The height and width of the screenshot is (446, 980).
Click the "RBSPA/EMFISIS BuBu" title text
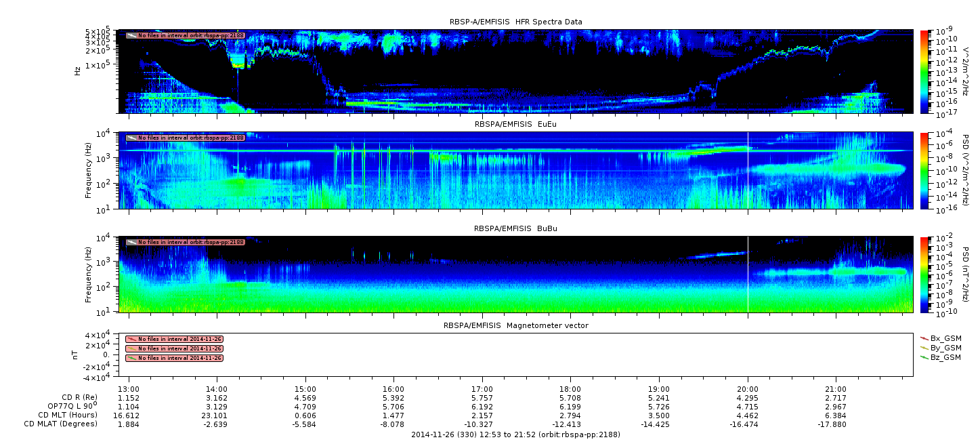coord(516,229)
